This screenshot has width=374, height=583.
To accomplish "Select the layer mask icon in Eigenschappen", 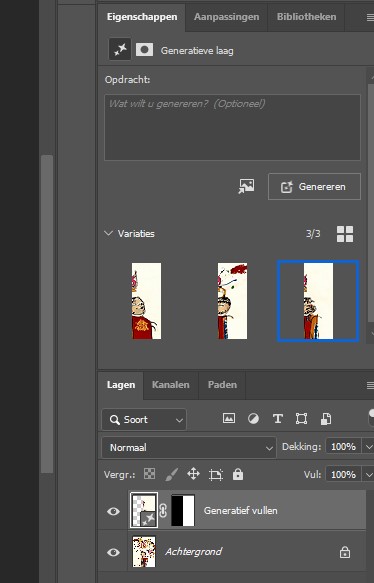I will (x=144, y=49).
